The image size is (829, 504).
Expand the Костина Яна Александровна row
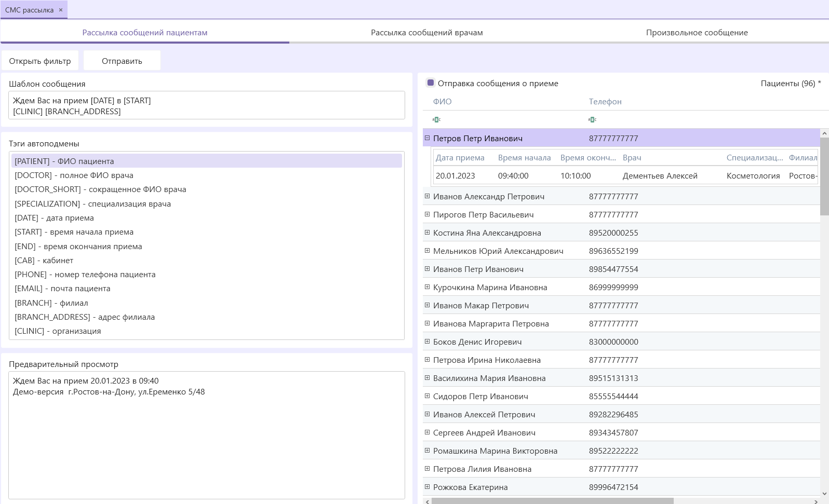(427, 233)
